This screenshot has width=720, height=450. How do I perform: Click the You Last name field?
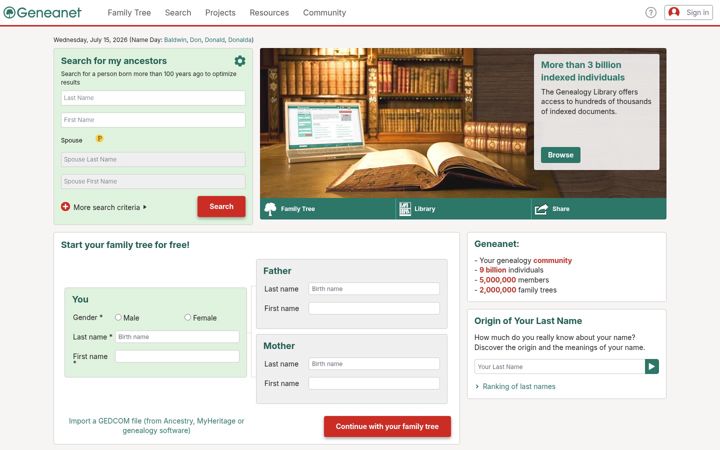[x=177, y=337]
